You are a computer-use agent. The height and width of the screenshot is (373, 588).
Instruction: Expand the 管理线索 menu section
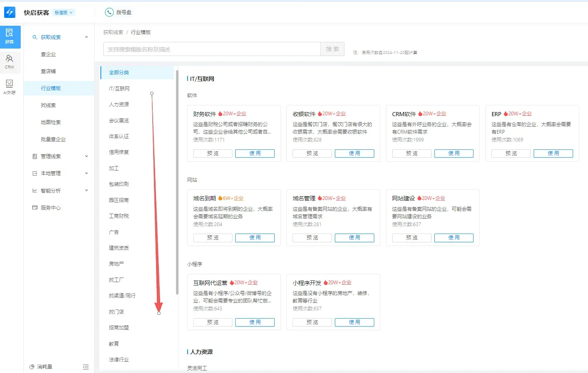pos(86,156)
